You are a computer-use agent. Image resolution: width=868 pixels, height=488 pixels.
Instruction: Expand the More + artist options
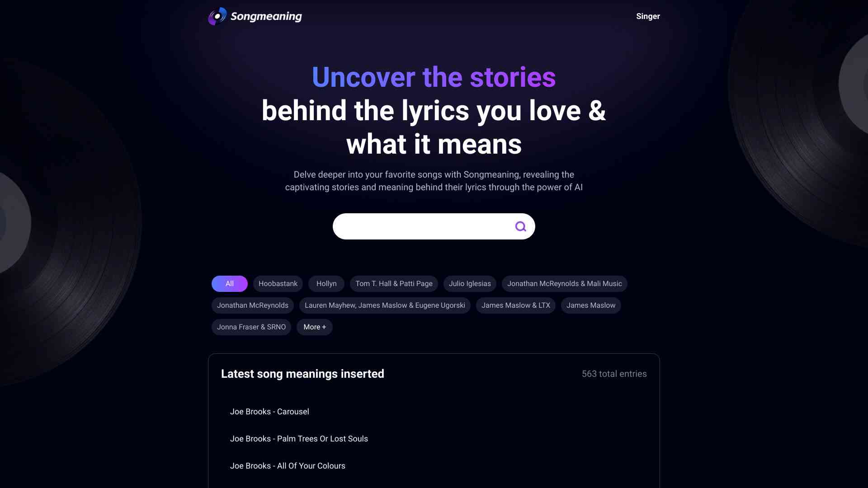314,327
